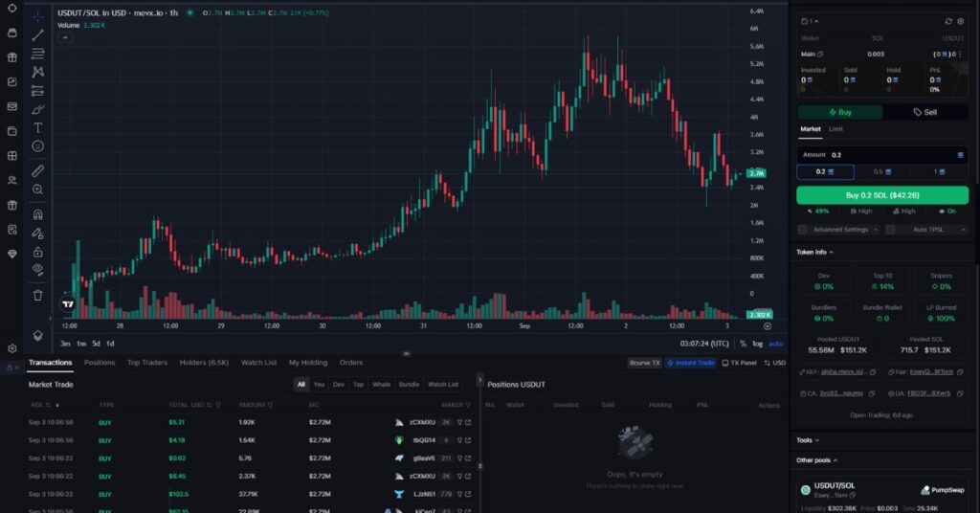Refresh the wallet panel

[x=948, y=21]
